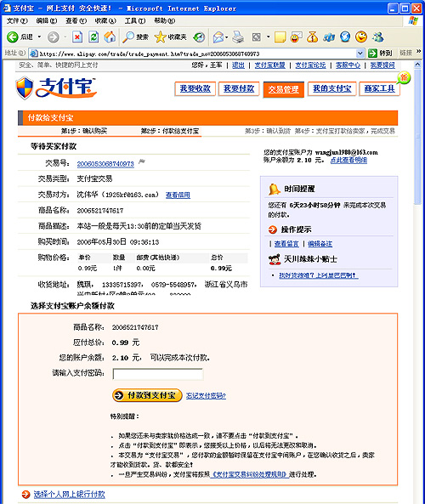425x504 pixels.
Task: Open 支付宝交易纠纷处理规则 link
Action: [x=249, y=474]
